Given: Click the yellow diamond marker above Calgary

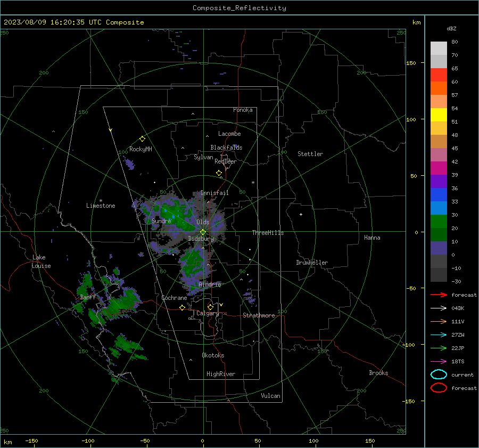Looking at the screenshot, I should [210, 307].
